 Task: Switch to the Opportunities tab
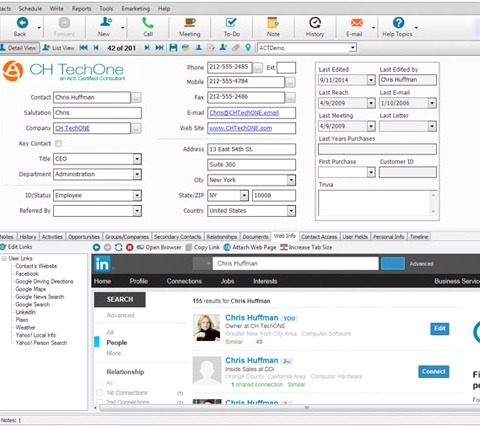pos(84,237)
